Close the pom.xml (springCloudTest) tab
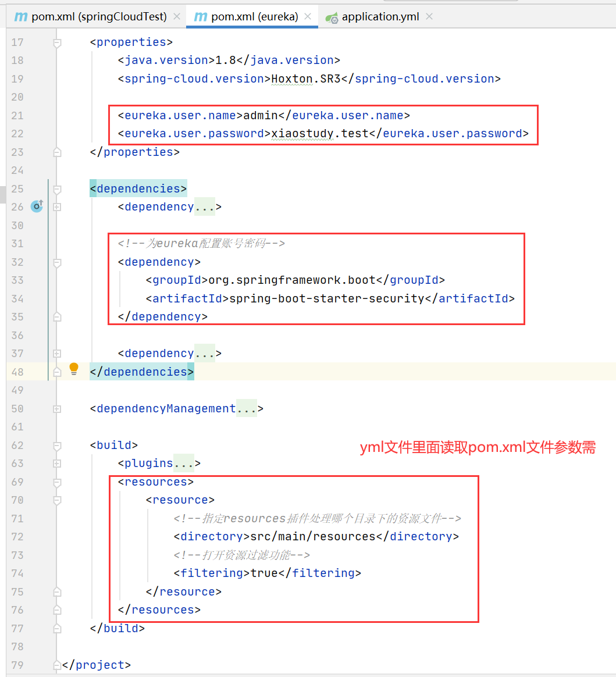Screen dimensions: 616x677 (x=177, y=16)
